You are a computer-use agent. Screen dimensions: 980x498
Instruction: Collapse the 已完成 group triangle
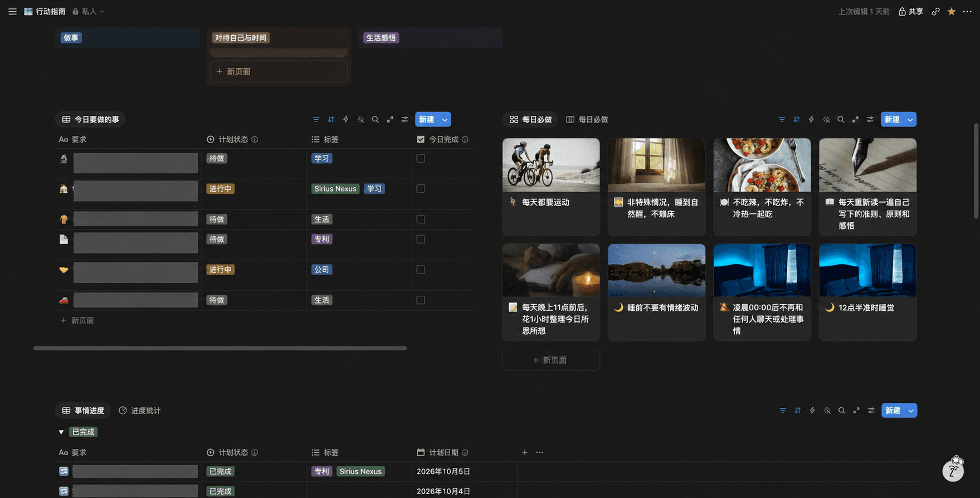pos(61,432)
